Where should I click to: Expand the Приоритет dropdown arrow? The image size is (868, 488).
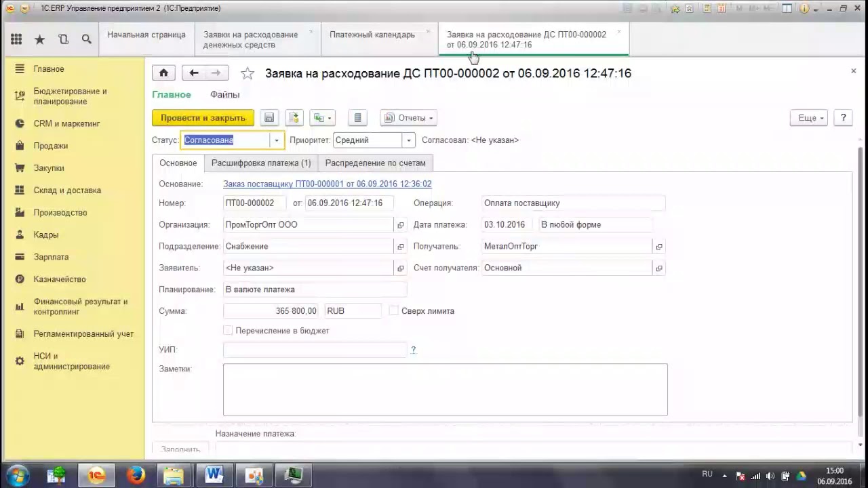coord(408,140)
